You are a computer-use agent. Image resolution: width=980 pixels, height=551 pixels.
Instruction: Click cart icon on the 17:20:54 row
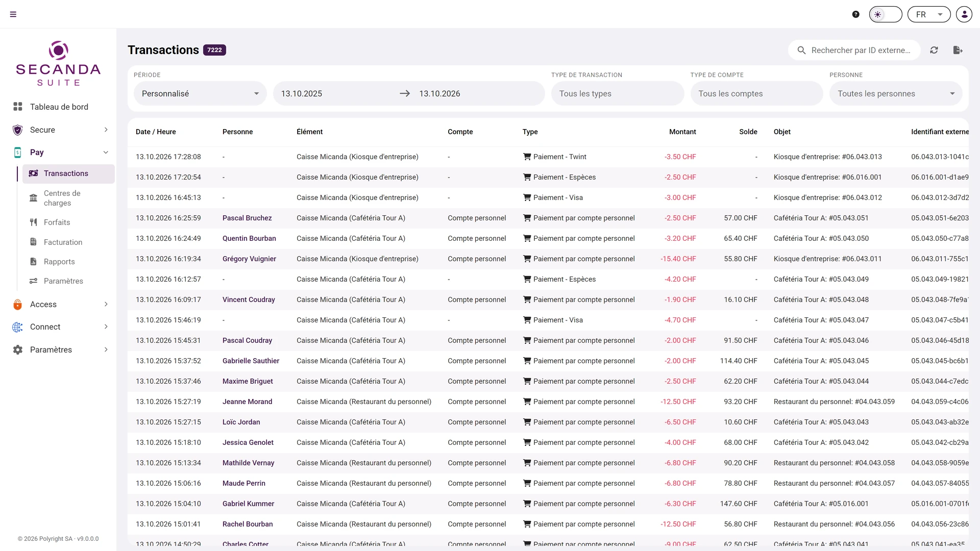click(x=527, y=177)
